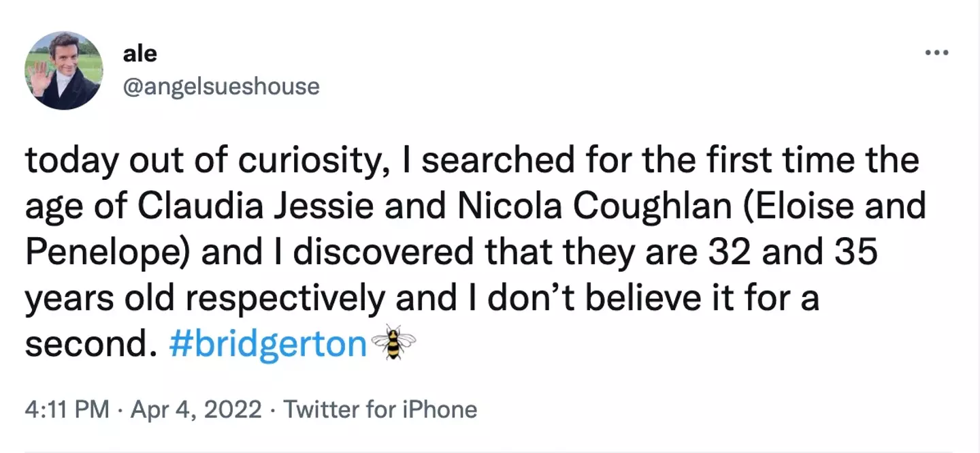Open the "Twitter for iPhone" source link
This screenshot has width=980, height=453.
click(380, 410)
